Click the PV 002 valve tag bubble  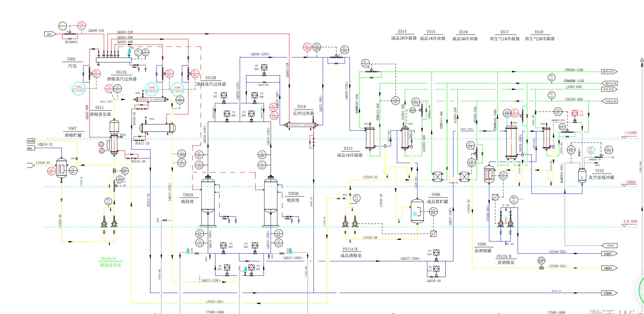tap(169, 74)
